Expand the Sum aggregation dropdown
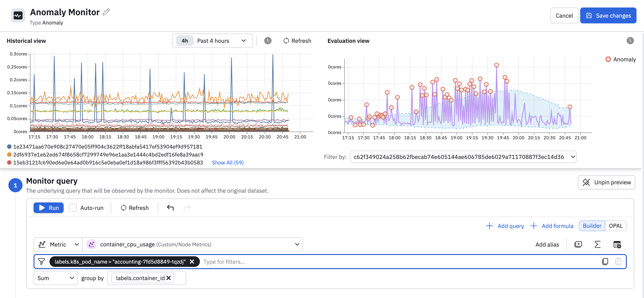This screenshot has height=298, width=644. point(55,278)
